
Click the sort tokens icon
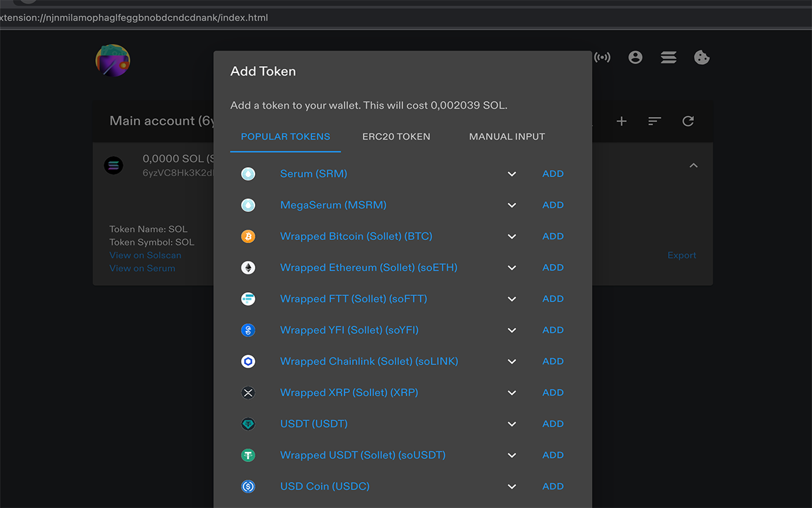point(655,121)
